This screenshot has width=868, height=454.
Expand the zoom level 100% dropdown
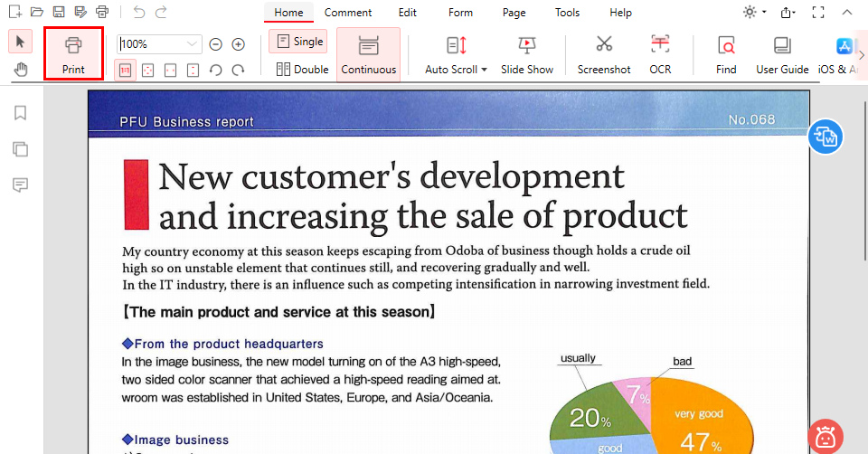193,44
